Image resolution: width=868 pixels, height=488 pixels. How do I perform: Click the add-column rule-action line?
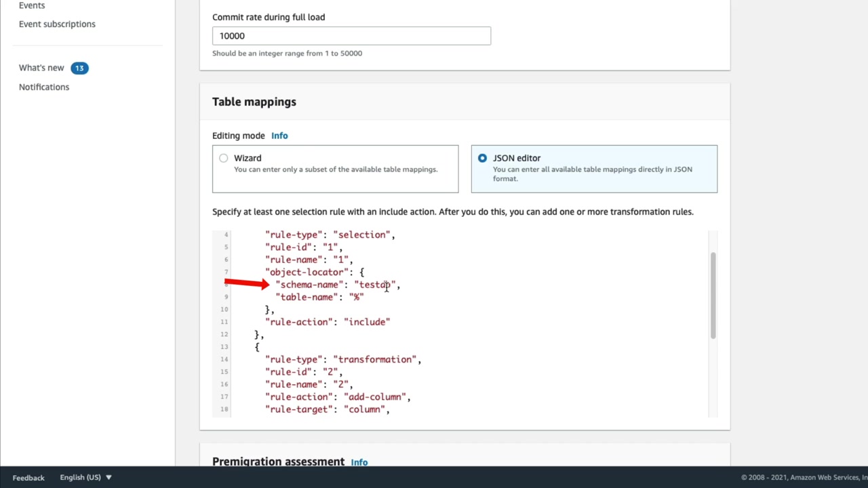click(x=338, y=396)
